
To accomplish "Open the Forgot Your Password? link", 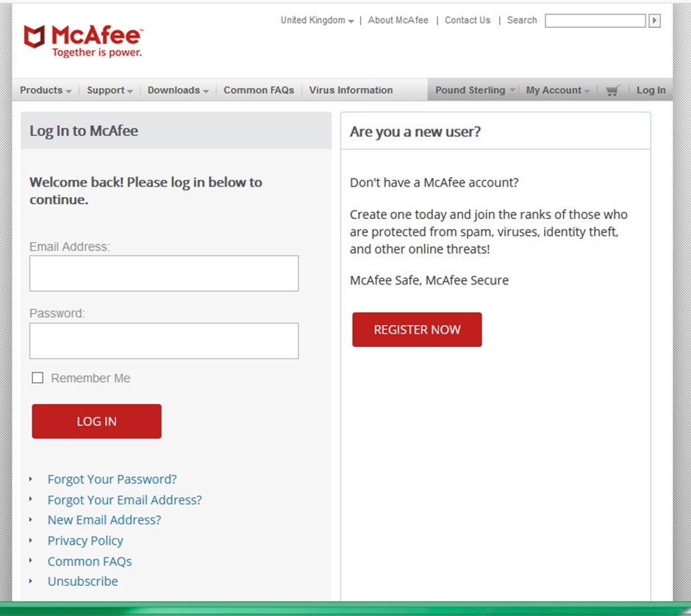I will (x=112, y=479).
